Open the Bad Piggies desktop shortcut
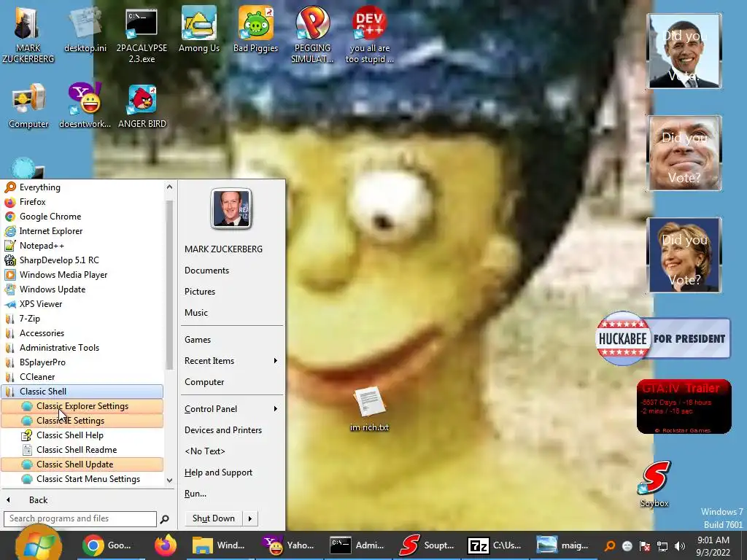The width and height of the screenshot is (747, 560). point(256,30)
